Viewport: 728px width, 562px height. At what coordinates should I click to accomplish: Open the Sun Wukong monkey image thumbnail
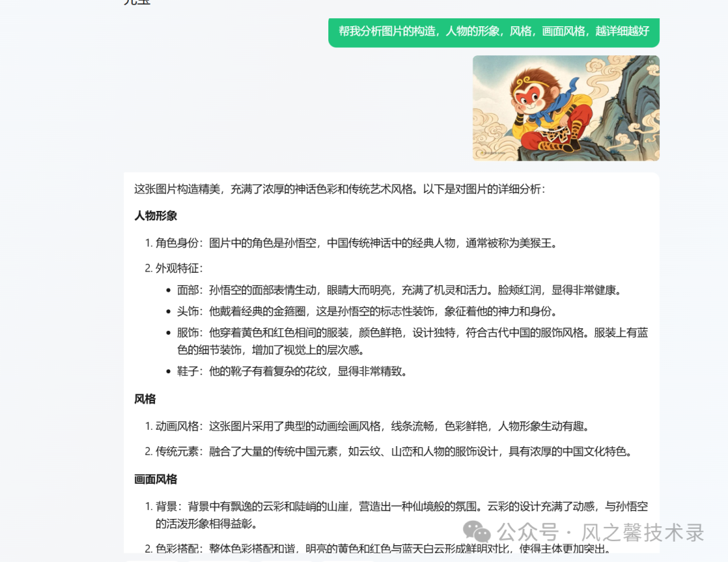pyautogui.click(x=566, y=108)
